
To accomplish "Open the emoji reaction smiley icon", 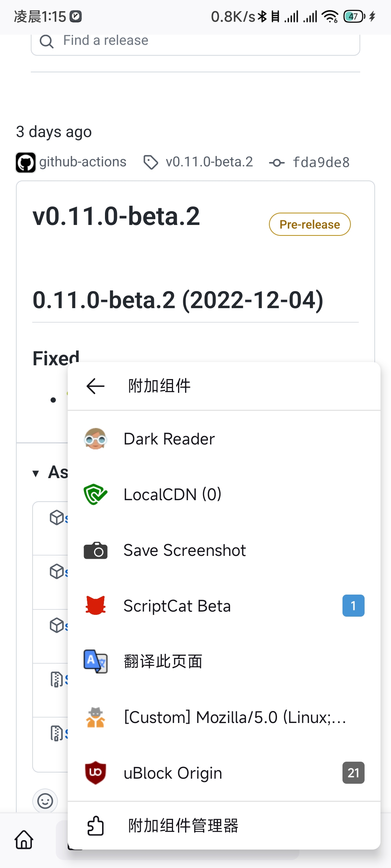I will click(45, 801).
